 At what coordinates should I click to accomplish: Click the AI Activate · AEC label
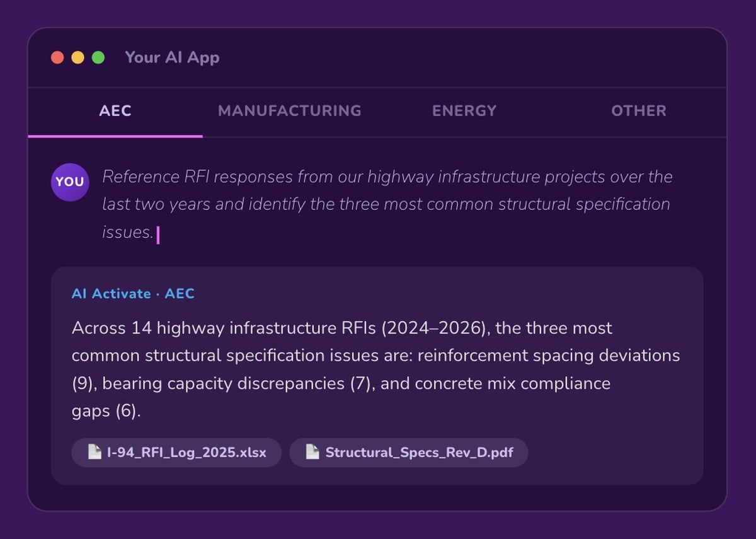pos(133,294)
